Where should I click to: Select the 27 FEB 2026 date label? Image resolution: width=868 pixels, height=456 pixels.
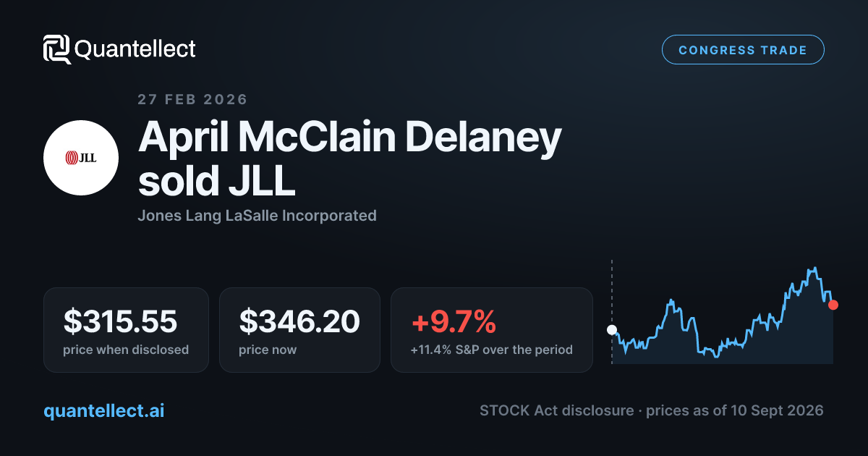[x=192, y=100]
